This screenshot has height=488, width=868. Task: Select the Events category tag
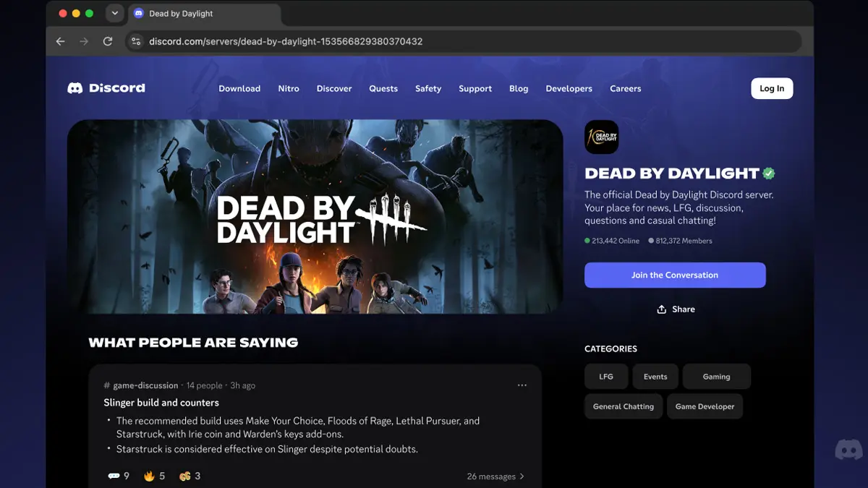[655, 377]
